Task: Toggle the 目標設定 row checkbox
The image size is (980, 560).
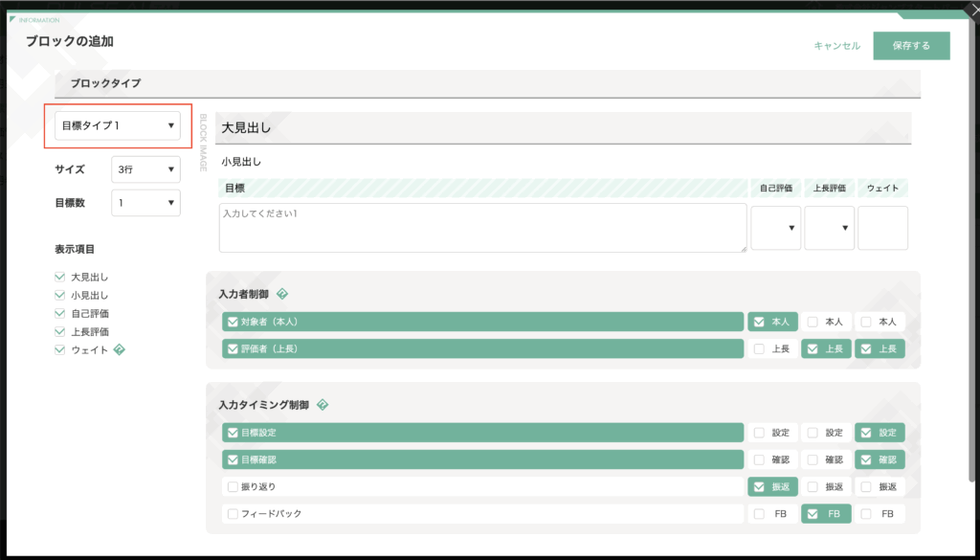Action: [233, 433]
